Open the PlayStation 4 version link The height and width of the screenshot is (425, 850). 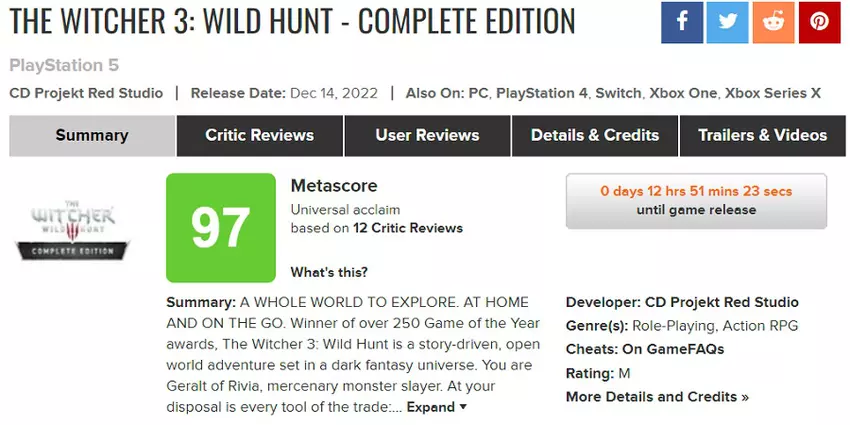click(x=541, y=93)
